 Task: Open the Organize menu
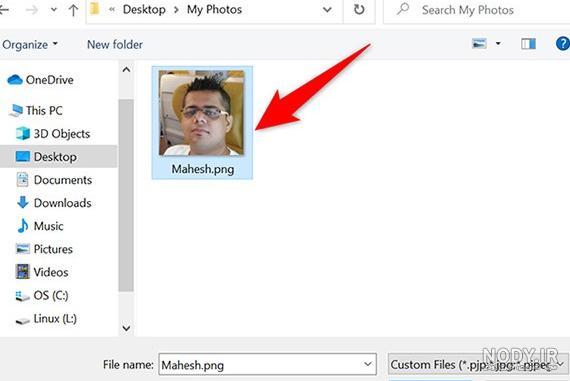click(30, 44)
